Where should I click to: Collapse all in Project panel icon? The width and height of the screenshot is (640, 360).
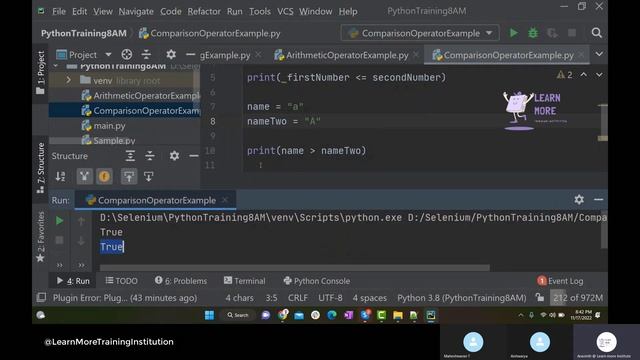(x=146, y=55)
